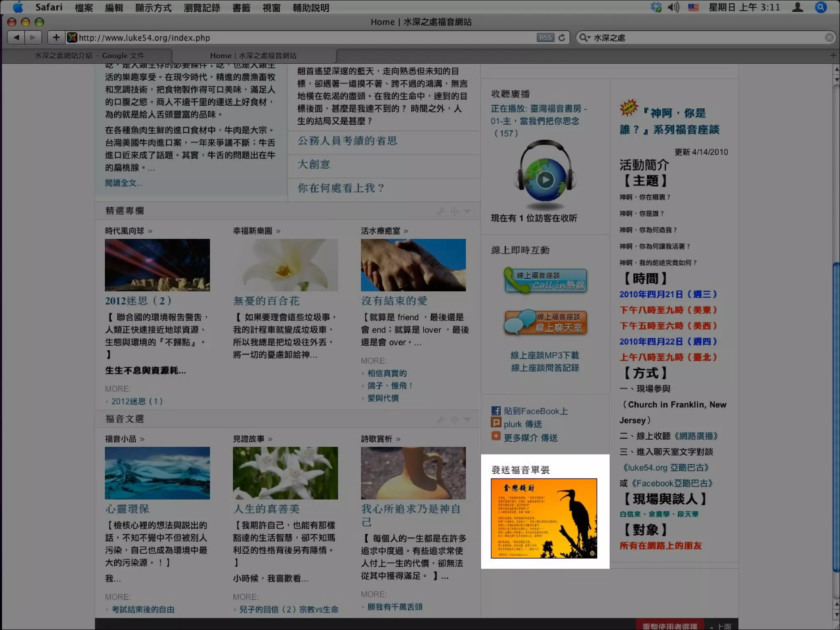Open the Call in phone banner

pos(545,281)
